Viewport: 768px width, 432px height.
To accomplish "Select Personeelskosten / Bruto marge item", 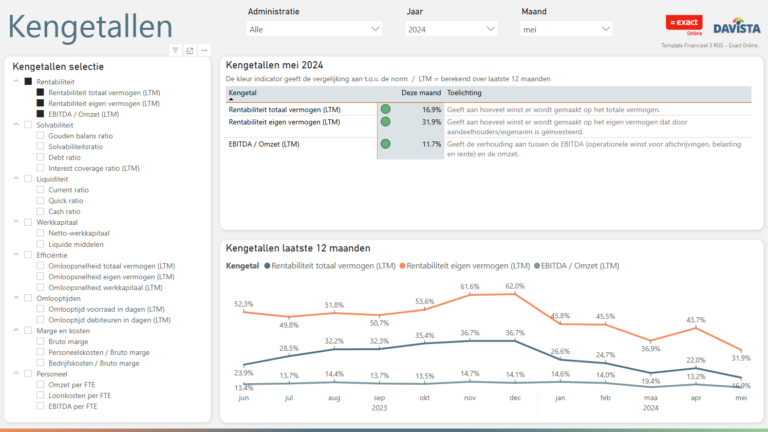I will pos(99,352).
